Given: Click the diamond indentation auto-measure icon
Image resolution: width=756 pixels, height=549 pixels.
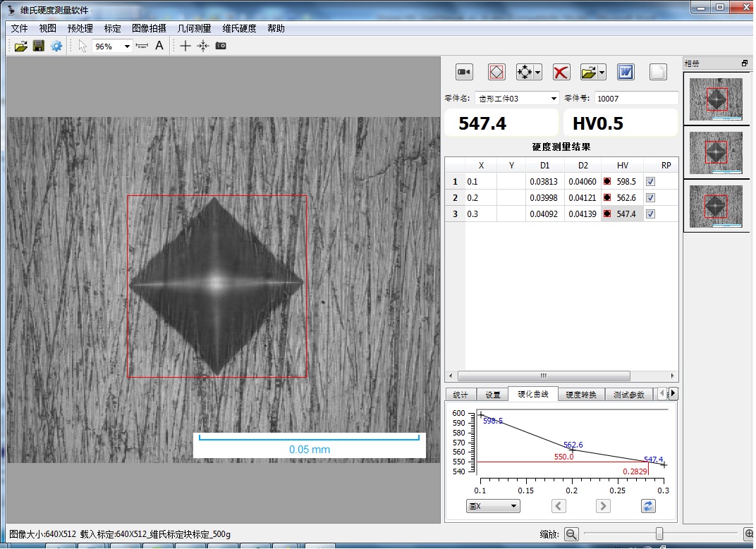Looking at the screenshot, I should click(x=496, y=72).
